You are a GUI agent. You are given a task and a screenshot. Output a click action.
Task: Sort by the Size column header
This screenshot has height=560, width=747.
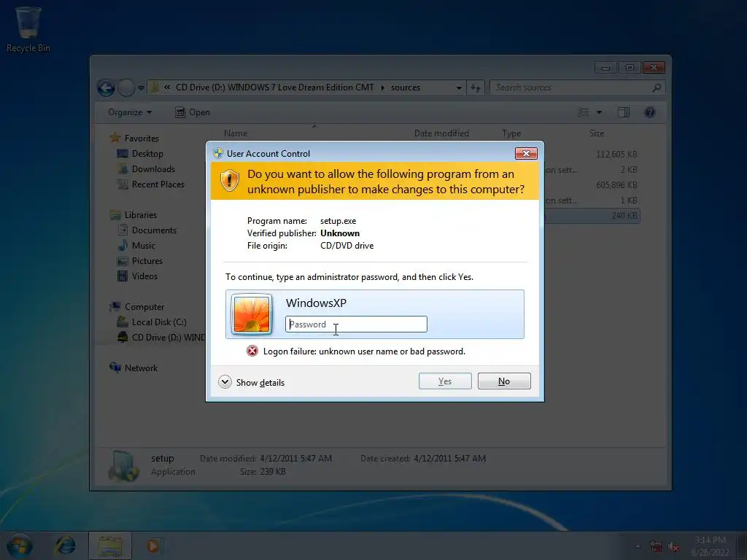click(x=597, y=133)
